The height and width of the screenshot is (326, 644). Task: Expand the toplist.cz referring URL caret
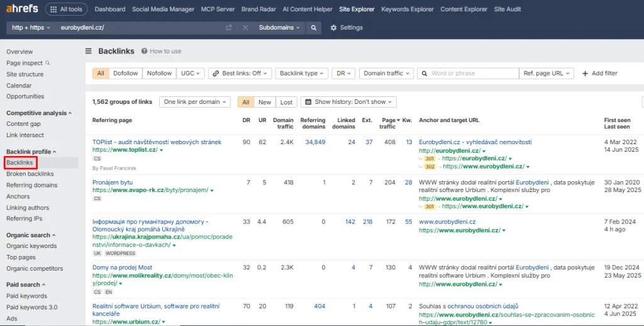(162, 150)
